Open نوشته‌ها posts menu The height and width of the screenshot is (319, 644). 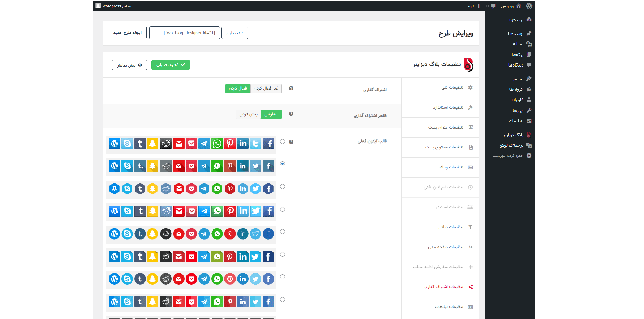pyautogui.click(x=510, y=33)
